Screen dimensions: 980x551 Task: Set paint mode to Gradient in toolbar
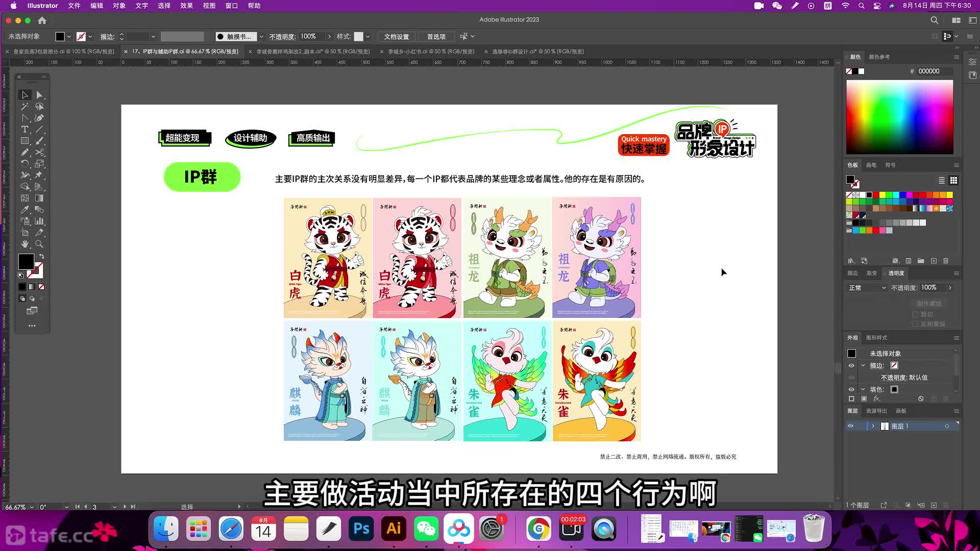point(32,287)
